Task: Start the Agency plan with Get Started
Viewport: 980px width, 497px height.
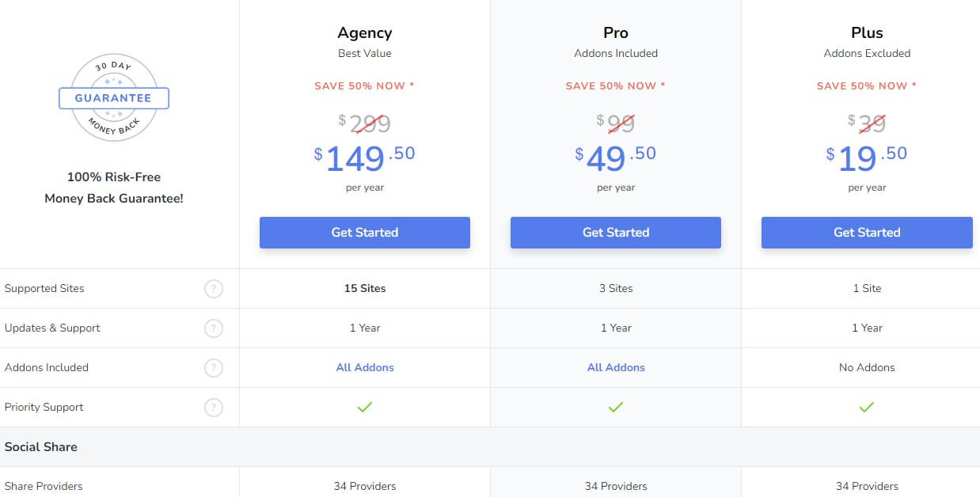Action: [x=365, y=233]
